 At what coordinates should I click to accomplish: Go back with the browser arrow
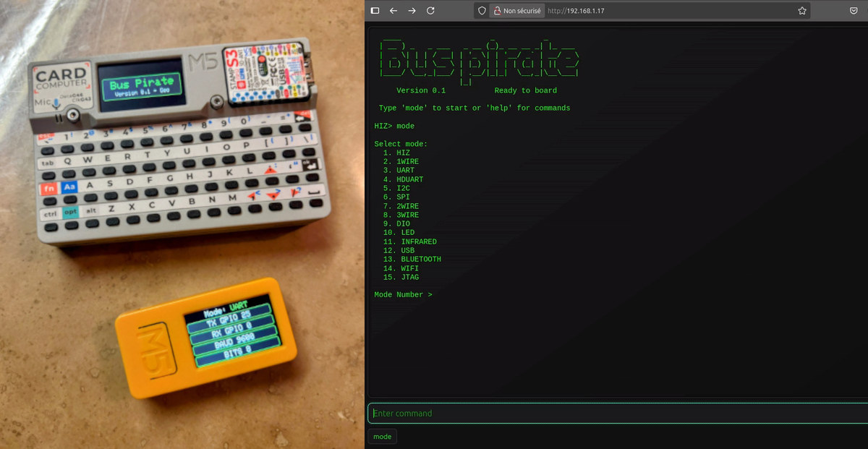point(393,11)
